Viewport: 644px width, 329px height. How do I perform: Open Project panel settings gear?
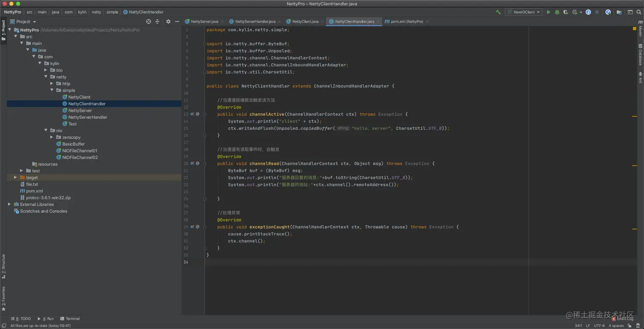[168, 22]
